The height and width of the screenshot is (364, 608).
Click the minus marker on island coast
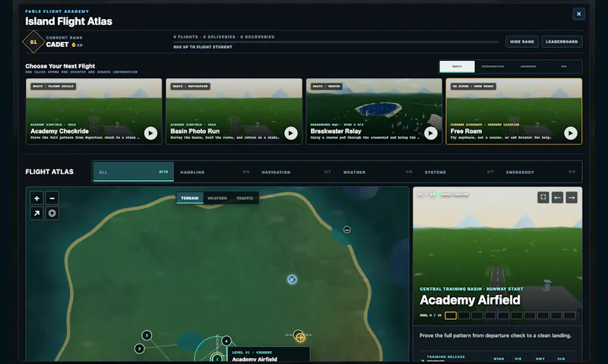point(347,229)
